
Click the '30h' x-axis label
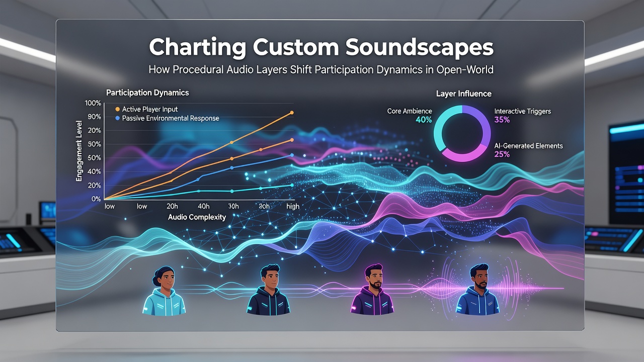(233, 206)
